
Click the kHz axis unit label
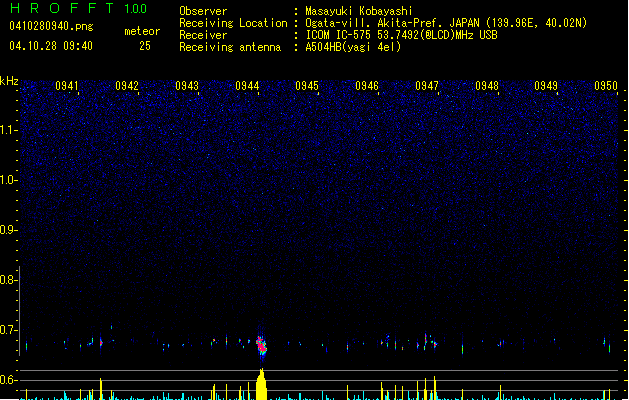coord(9,81)
